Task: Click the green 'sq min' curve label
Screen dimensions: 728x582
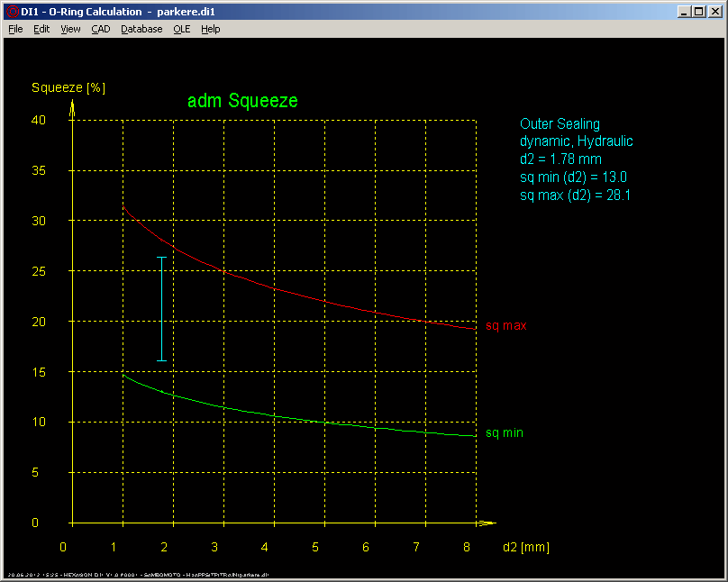Action: tap(504, 433)
